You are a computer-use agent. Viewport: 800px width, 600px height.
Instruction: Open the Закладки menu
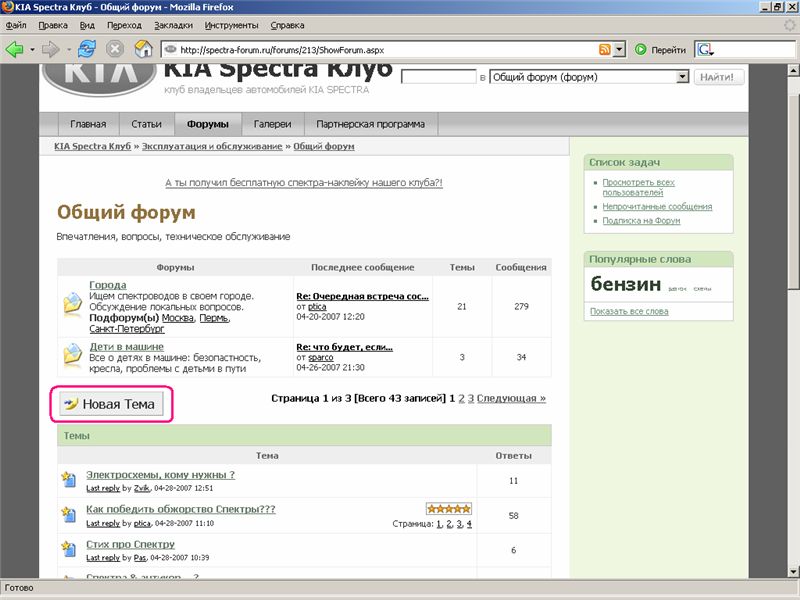click(175, 24)
